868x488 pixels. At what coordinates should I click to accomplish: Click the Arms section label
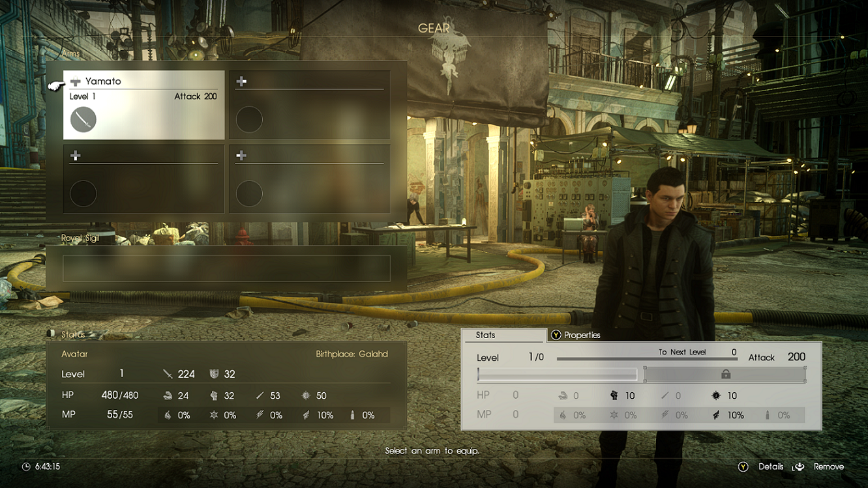[70, 53]
